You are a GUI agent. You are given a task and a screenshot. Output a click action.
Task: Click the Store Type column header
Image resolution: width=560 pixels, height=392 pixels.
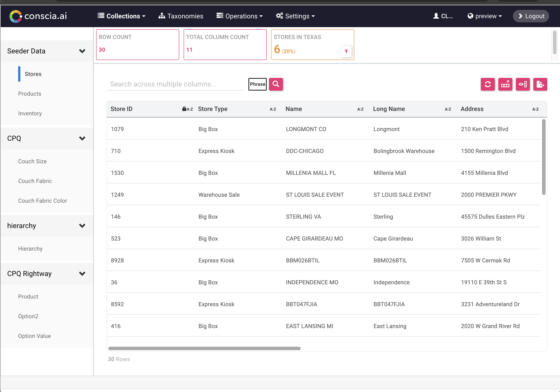click(x=213, y=109)
